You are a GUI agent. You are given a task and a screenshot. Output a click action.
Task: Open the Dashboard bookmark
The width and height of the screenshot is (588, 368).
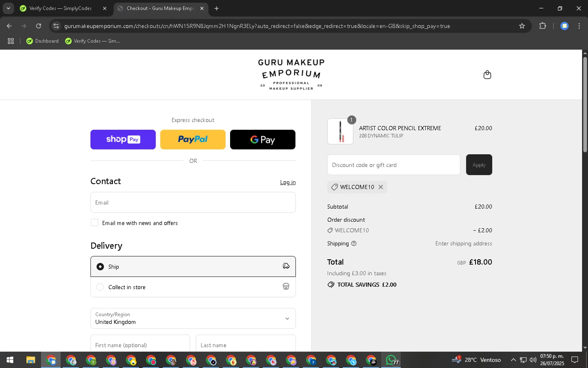tap(42, 41)
